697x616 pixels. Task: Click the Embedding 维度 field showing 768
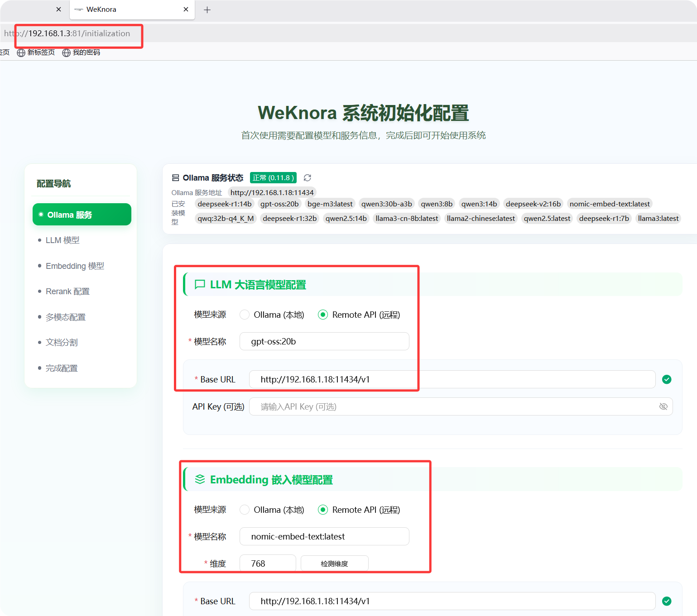[x=268, y=563]
